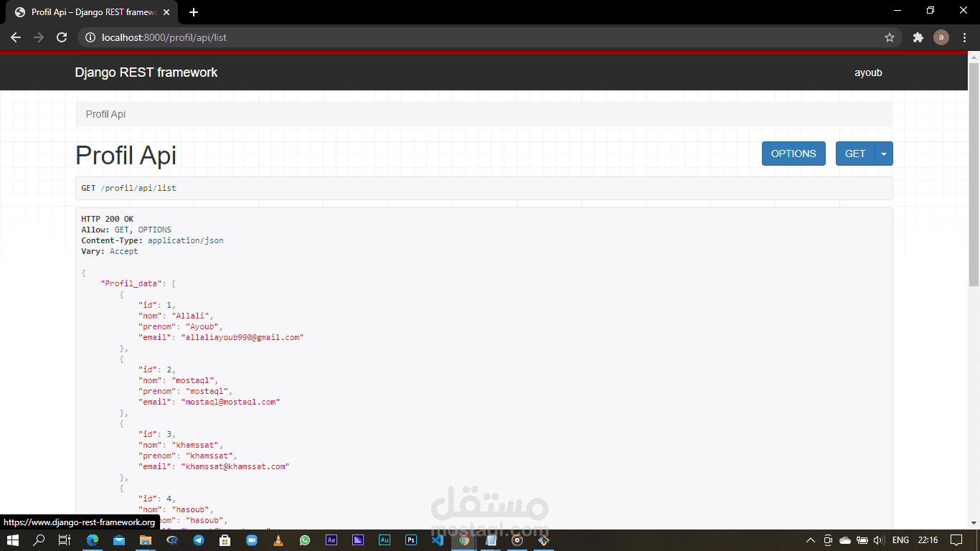Open the Mail app on the taskbar
Viewport: 980px width, 551px height.
click(119, 540)
